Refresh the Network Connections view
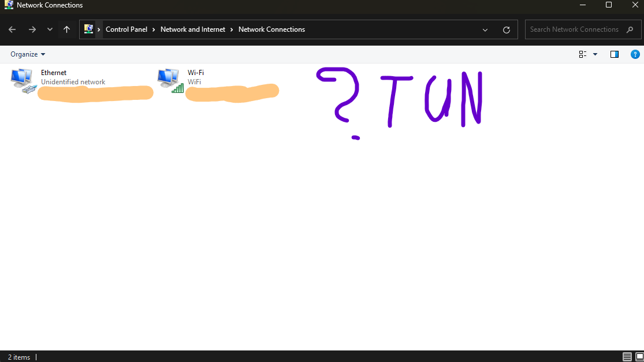This screenshot has width=644, height=362. (507, 29)
